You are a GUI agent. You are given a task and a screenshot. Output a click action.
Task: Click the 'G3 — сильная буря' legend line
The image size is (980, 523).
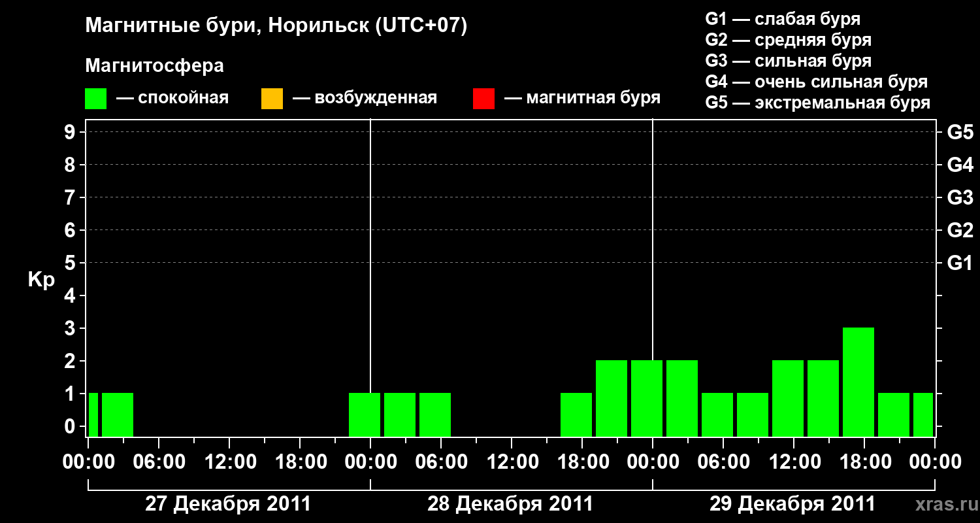(788, 61)
